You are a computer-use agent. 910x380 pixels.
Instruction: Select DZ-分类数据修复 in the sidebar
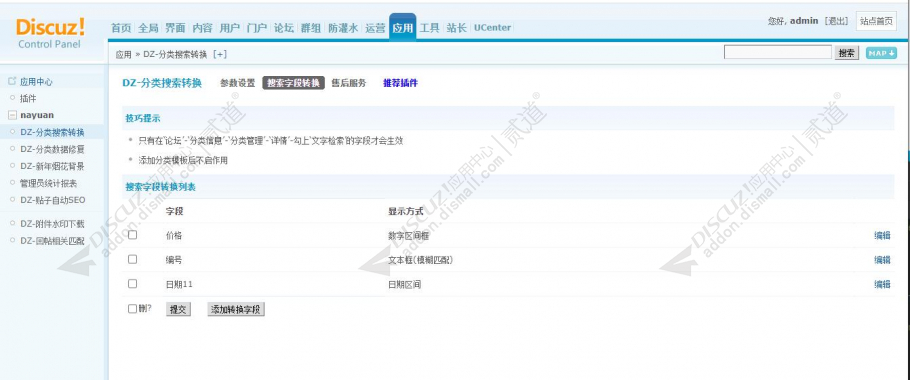pos(52,149)
